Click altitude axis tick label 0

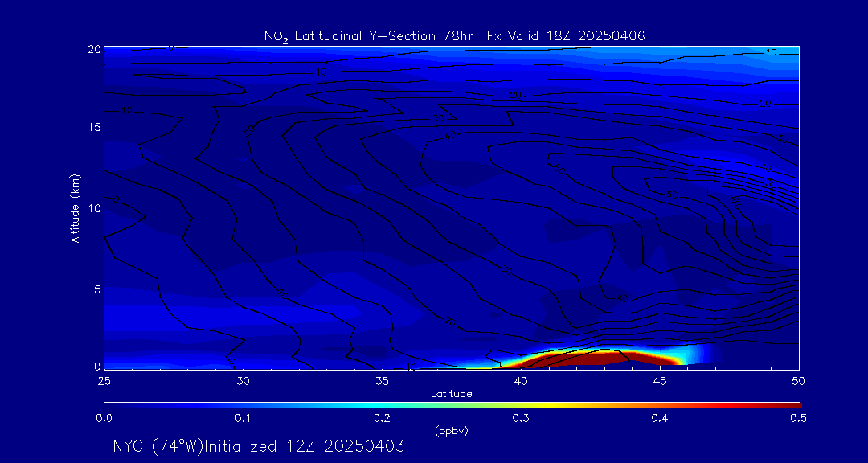(97, 365)
